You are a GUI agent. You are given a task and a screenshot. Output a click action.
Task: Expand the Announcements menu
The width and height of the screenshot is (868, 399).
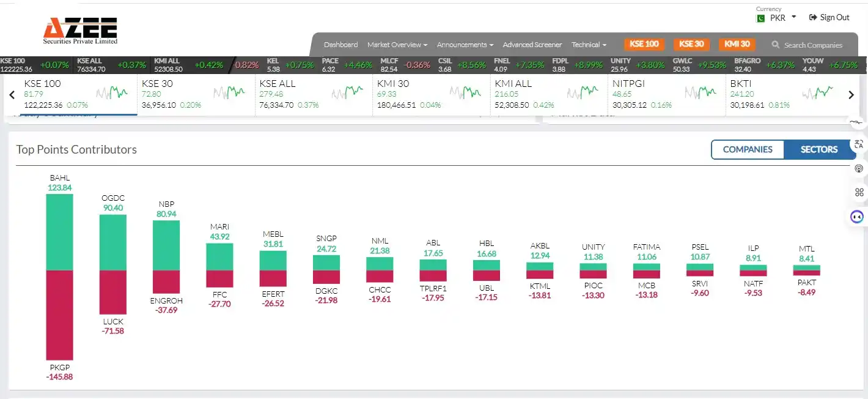coord(465,45)
